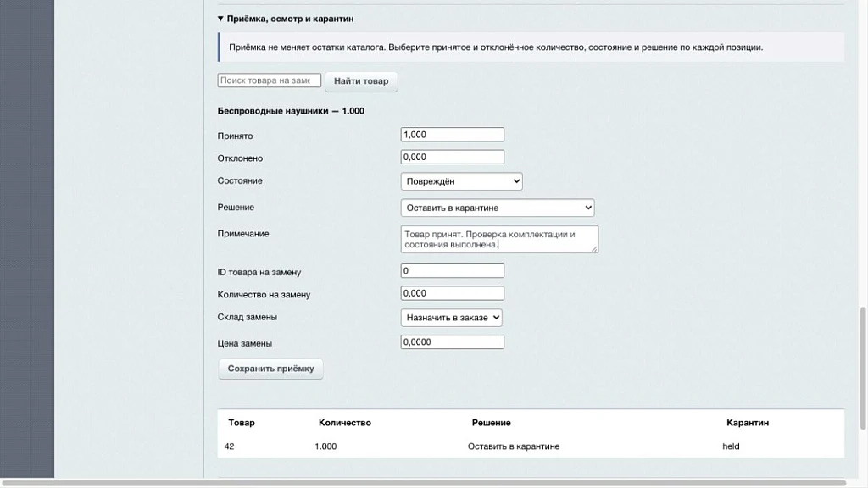Open the Состояние dropdown showing Повреждён
This screenshot has width=868, height=488.
(x=461, y=181)
